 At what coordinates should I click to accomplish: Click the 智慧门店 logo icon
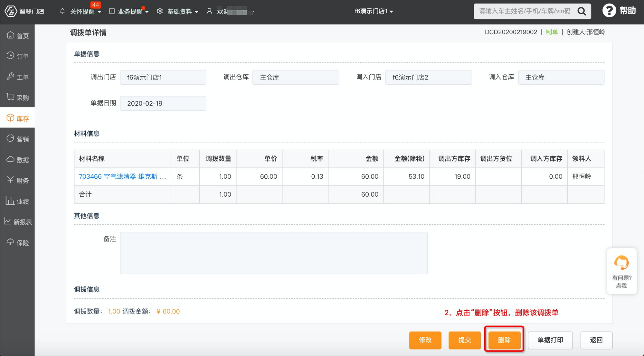11,11
